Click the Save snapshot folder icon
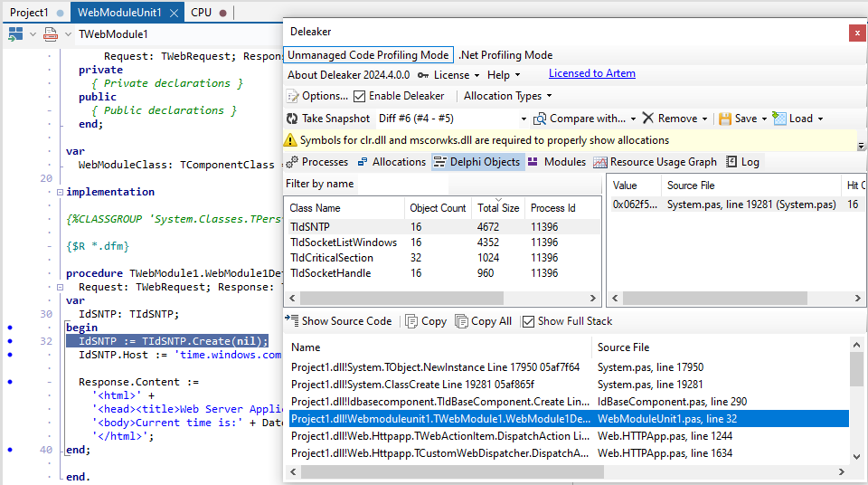 pos(724,119)
